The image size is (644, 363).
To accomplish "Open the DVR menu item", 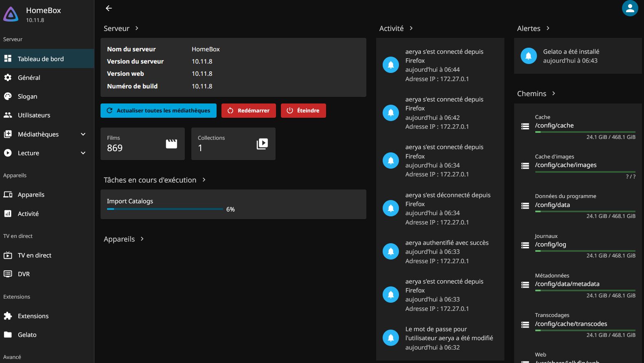I will [x=47, y=274].
